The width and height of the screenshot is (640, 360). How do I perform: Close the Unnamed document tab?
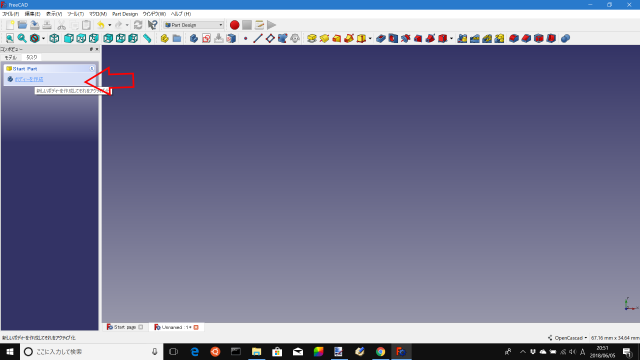pos(196,327)
